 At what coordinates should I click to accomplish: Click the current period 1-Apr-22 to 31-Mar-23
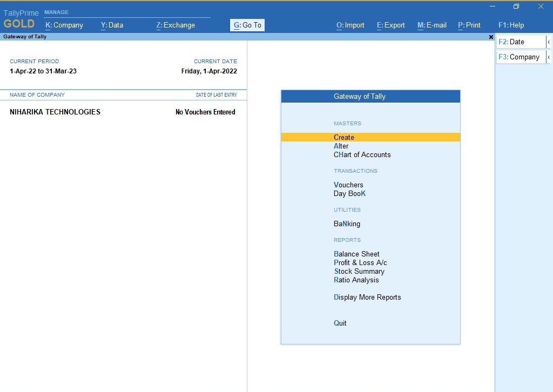pyautogui.click(x=43, y=71)
